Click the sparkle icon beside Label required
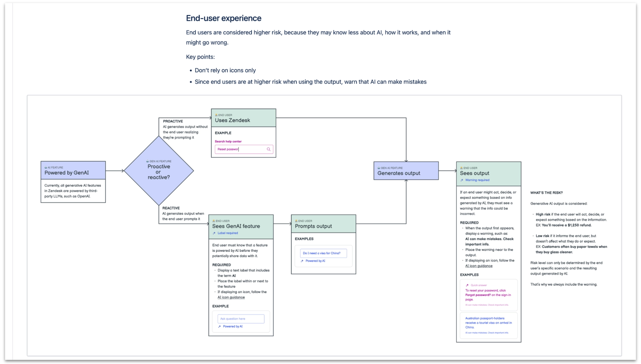The height and width of the screenshot is (364, 641). pyautogui.click(x=214, y=233)
